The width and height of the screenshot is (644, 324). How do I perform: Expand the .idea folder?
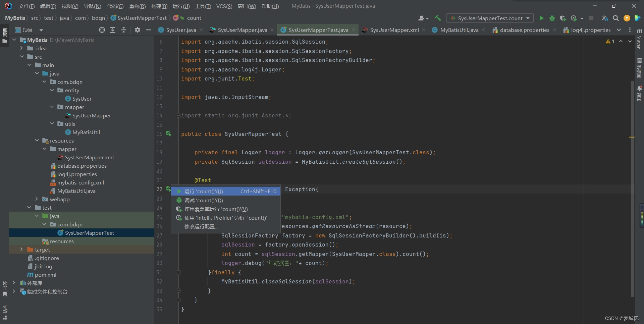(21, 48)
